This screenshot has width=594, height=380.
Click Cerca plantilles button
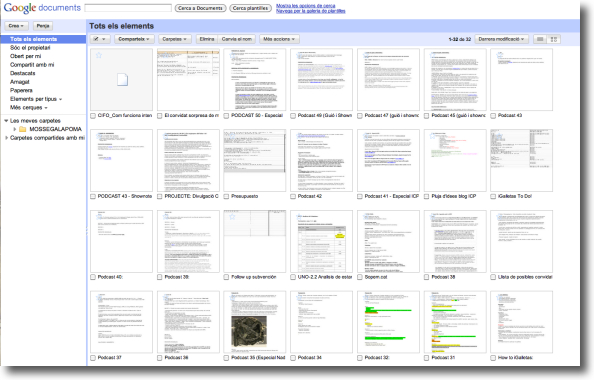(x=250, y=8)
